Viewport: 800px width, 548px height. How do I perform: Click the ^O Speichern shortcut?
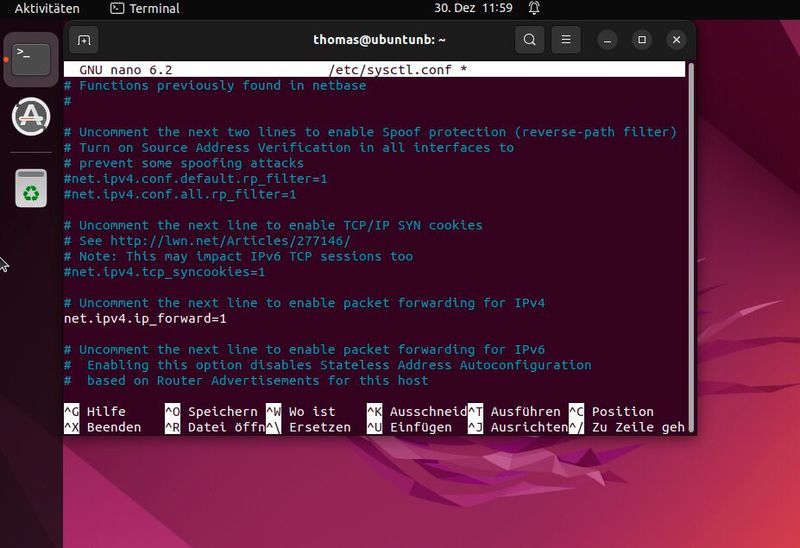(211, 412)
